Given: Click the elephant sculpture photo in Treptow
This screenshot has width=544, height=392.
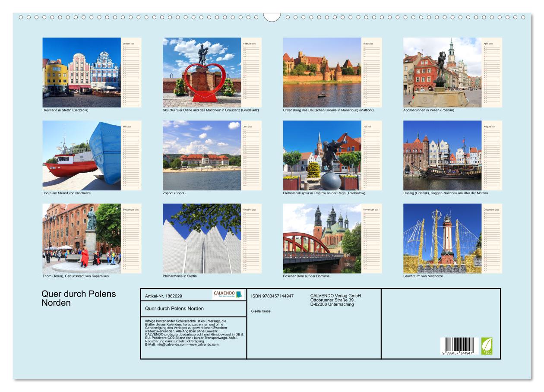Looking at the screenshot, I should (x=322, y=155).
